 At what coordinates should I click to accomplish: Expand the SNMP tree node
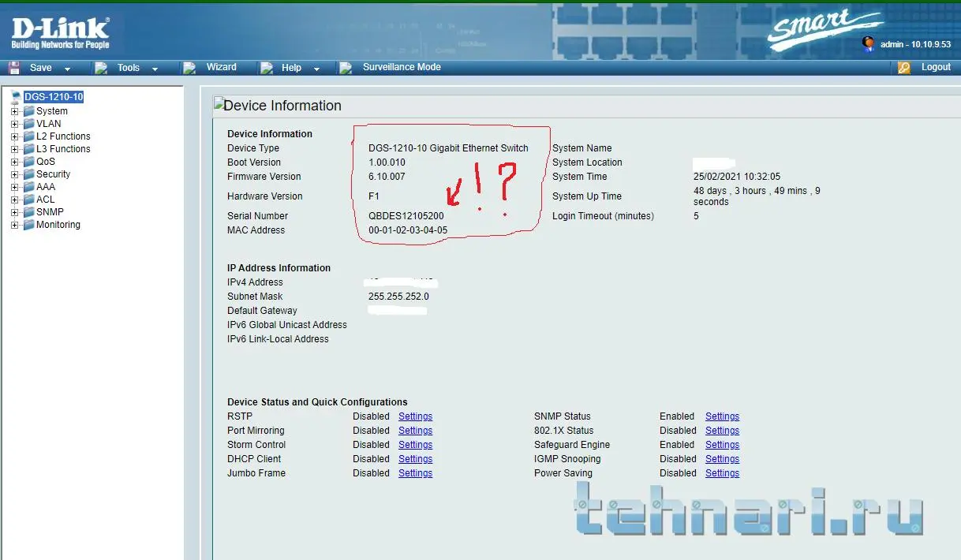click(15, 212)
